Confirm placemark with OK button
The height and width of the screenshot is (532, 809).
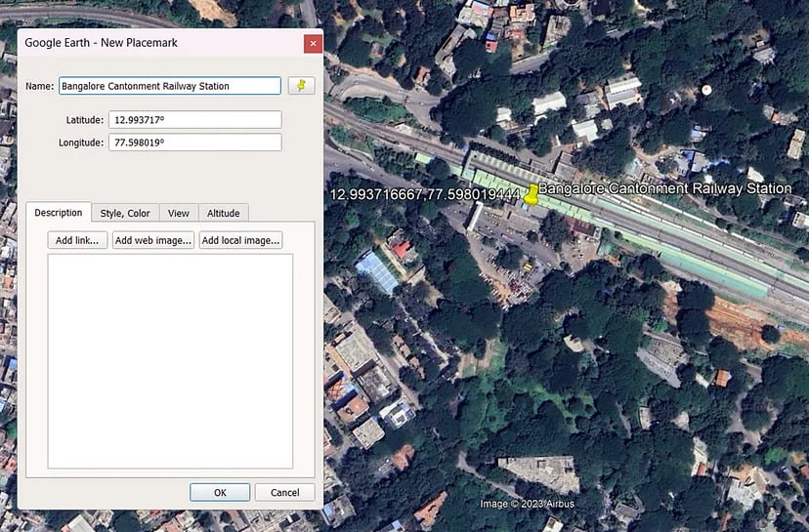[220, 492]
